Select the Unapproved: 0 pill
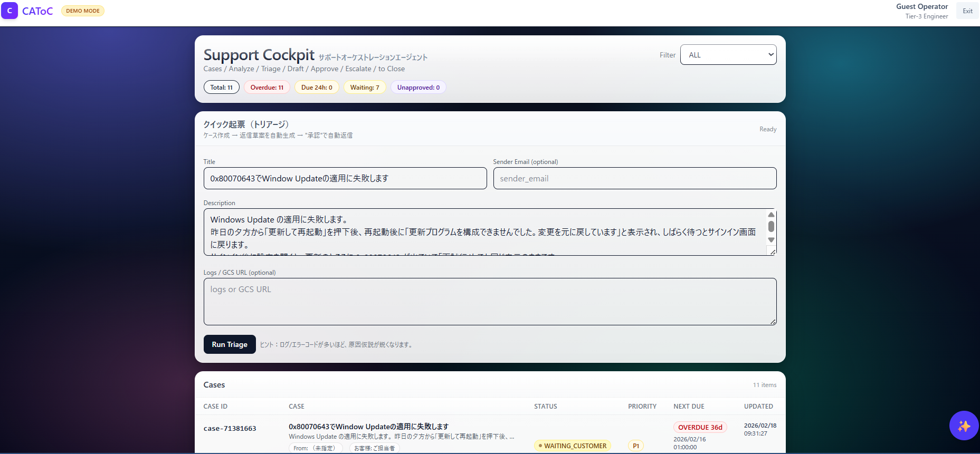The height and width of the screenshot is (454, 980). [x=418, y=88]
